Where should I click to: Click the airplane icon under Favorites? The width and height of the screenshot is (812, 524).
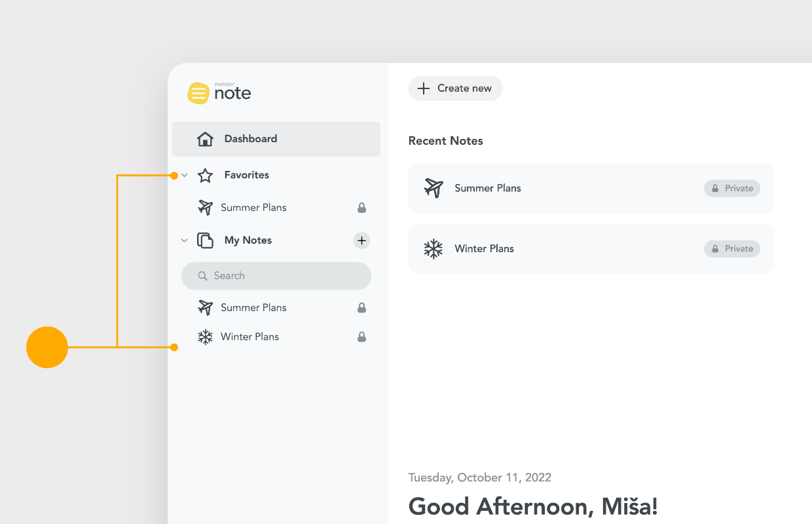pyautogui.click(x=206, y=208)
